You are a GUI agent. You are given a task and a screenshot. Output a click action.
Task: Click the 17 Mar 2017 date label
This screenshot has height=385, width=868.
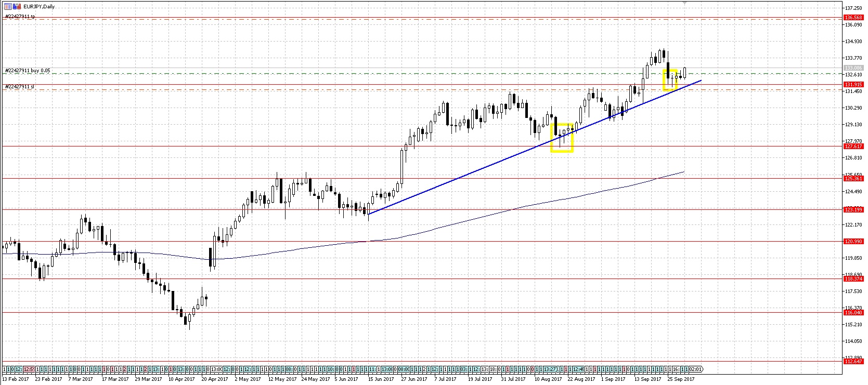pos(115,379)
